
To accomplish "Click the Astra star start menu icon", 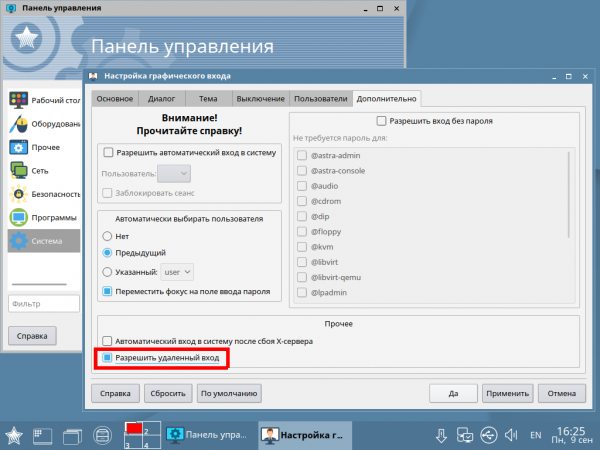I will point(14,435).
